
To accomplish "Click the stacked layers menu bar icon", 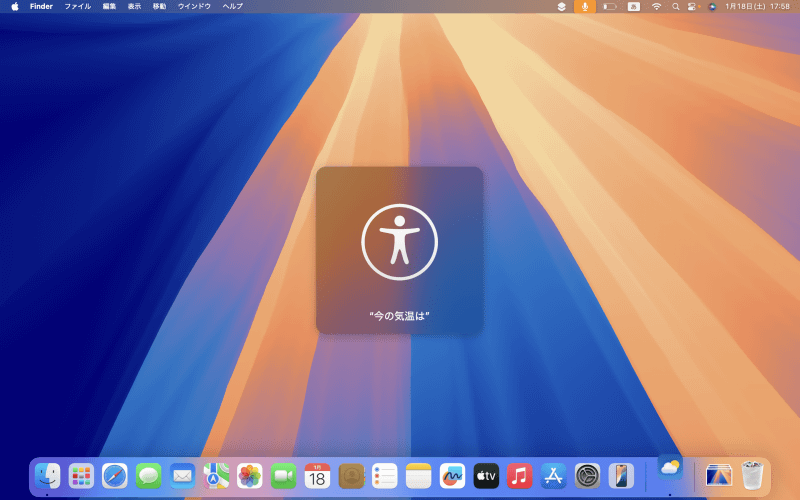I will tap(561, 7).
